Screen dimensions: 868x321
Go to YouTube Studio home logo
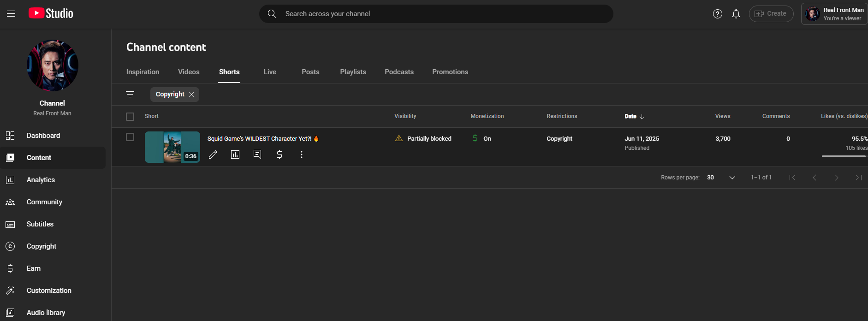(x=51, y=13)
